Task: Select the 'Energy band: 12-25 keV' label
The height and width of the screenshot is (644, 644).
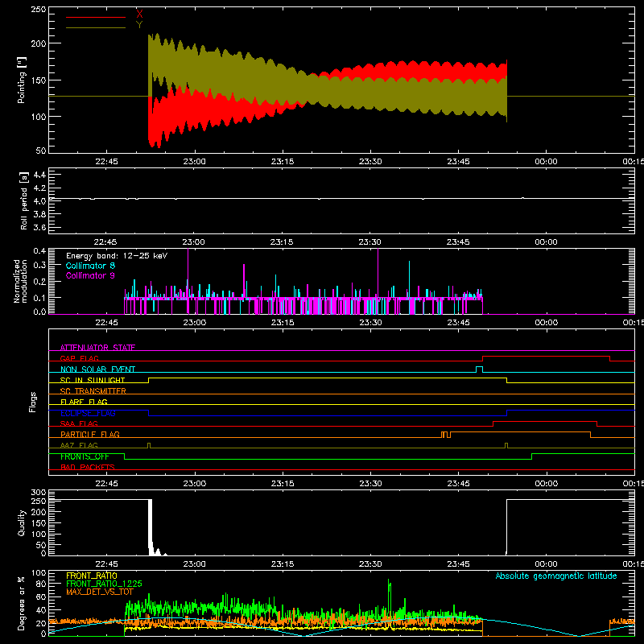Action: [117, 256]
